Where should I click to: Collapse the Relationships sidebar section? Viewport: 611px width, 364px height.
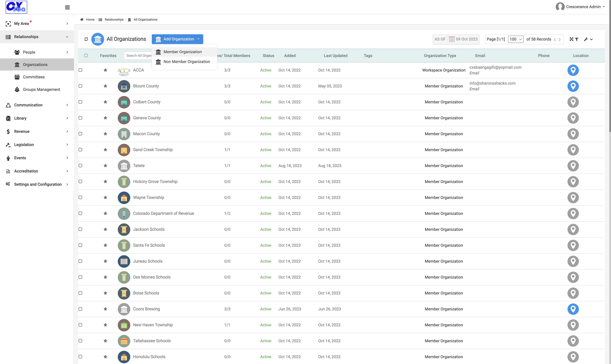[x=37, y=37]
